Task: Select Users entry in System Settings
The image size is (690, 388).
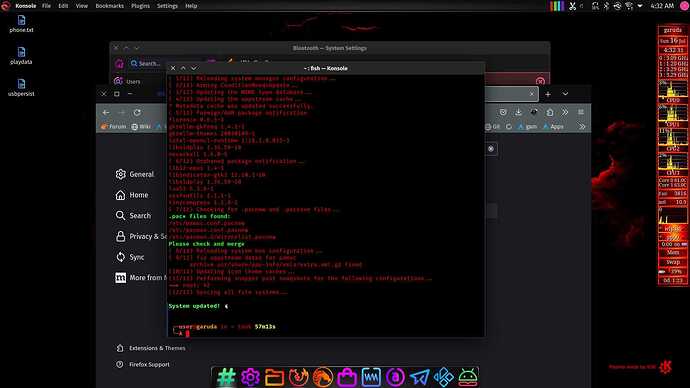Action: pyautogui.click(x=128, y=81)
